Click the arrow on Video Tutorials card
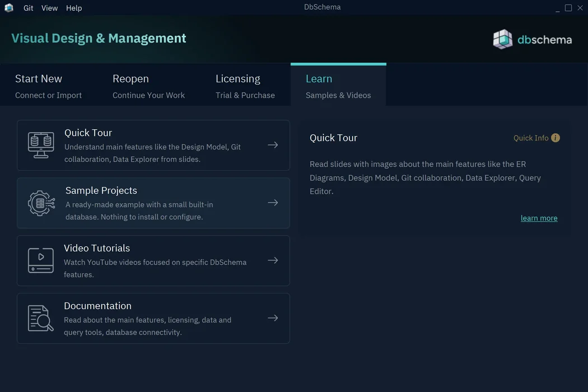 click(273, 260)
